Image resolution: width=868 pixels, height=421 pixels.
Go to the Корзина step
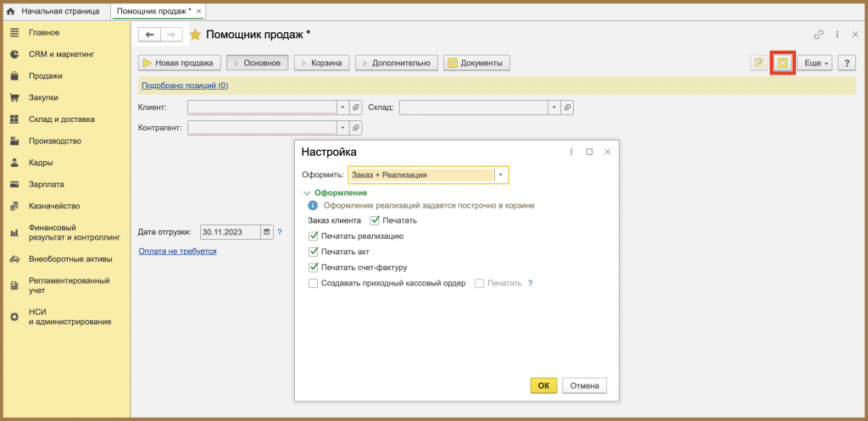pyautogui.click(x=321, y=63)
